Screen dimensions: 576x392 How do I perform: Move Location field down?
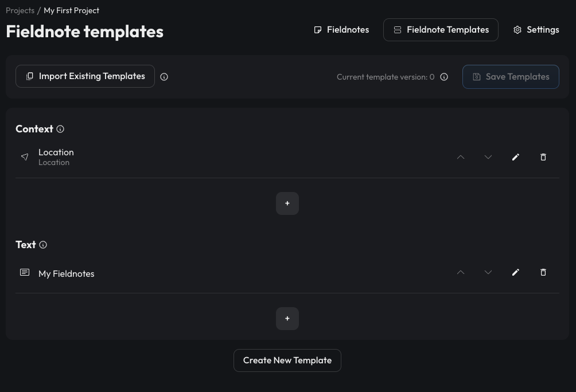coord(488,157)
